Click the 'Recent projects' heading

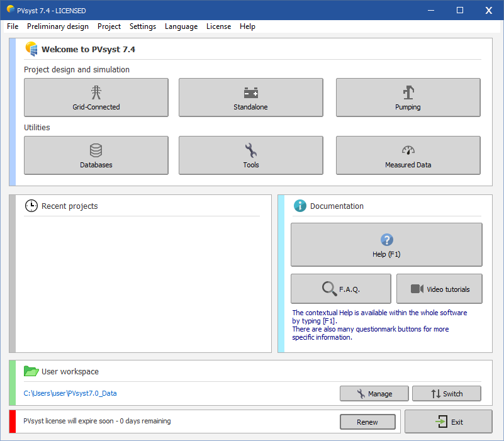tap(69, 206)
